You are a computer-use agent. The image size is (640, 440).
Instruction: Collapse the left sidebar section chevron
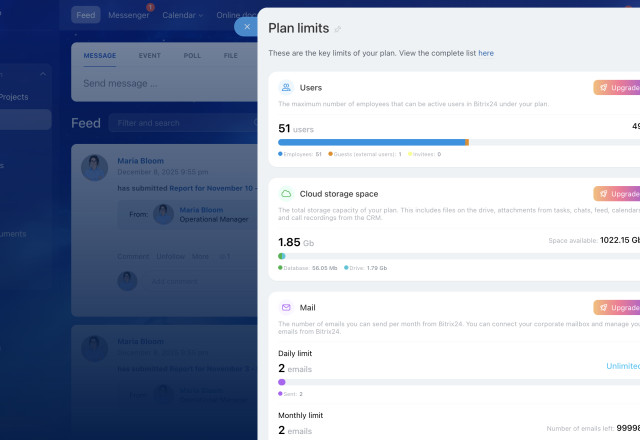point(43,74)
